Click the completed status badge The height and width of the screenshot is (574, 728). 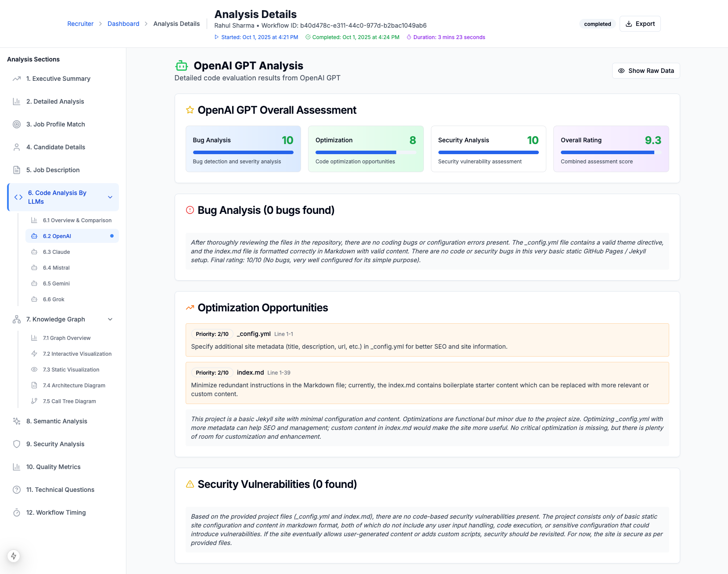pos(597,24)
